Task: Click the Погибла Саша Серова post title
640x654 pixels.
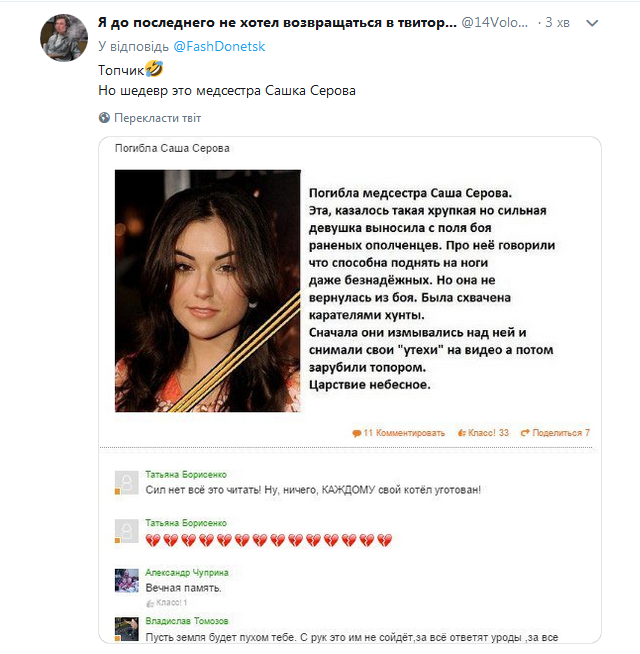Action: [172, 148]
